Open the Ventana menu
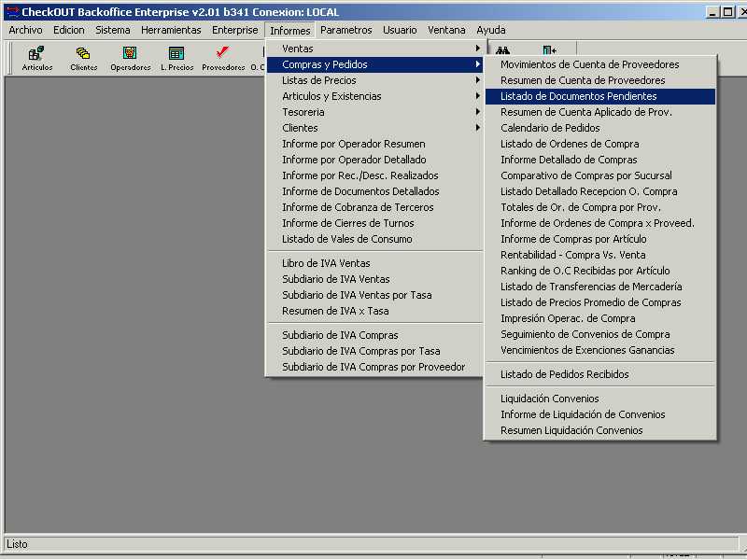The height and width of the screenshot is (560, 747). [446, 30]
